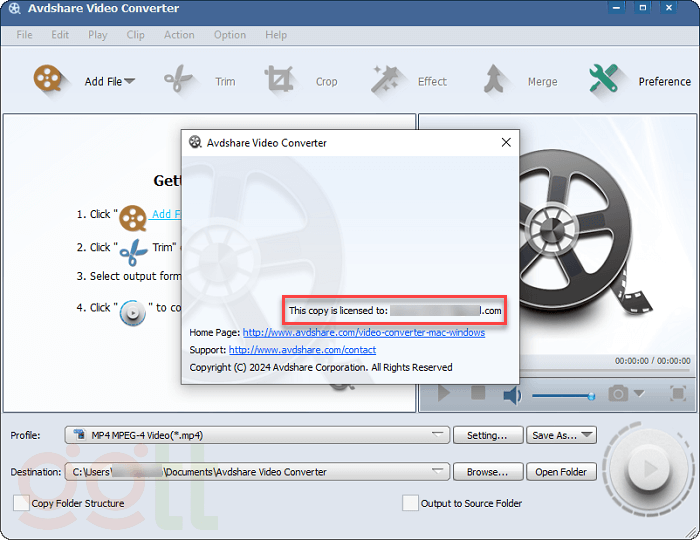Click the Browse button
Image resolution: width=700 pixels, height=540 pixels.
(x=487, y=471)
